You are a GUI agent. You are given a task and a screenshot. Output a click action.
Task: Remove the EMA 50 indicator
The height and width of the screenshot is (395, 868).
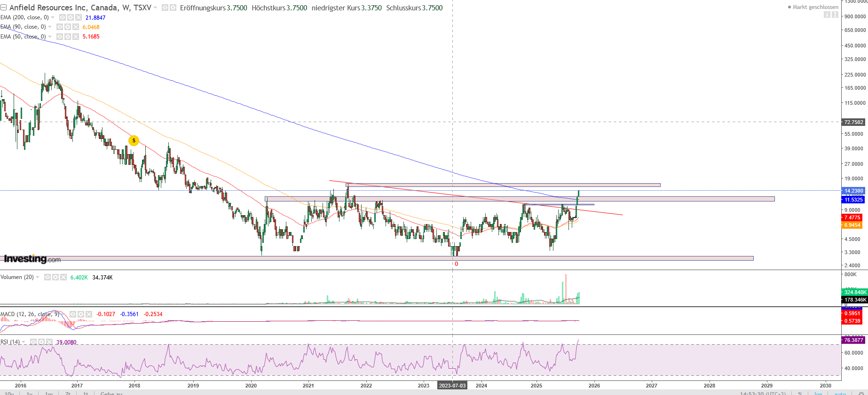(75, 37)
